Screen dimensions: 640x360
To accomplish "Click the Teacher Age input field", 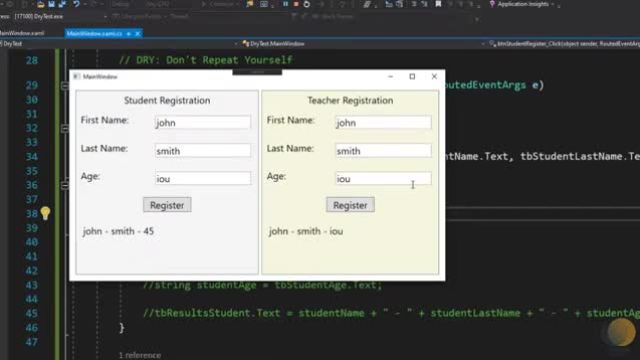I will tap(383, 178).
